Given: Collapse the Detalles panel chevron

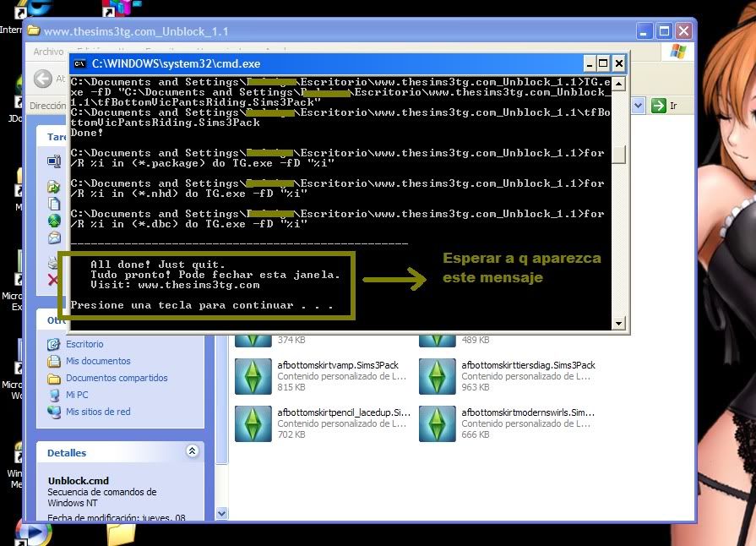Looking at the screenshot, I should click(192, 451).
